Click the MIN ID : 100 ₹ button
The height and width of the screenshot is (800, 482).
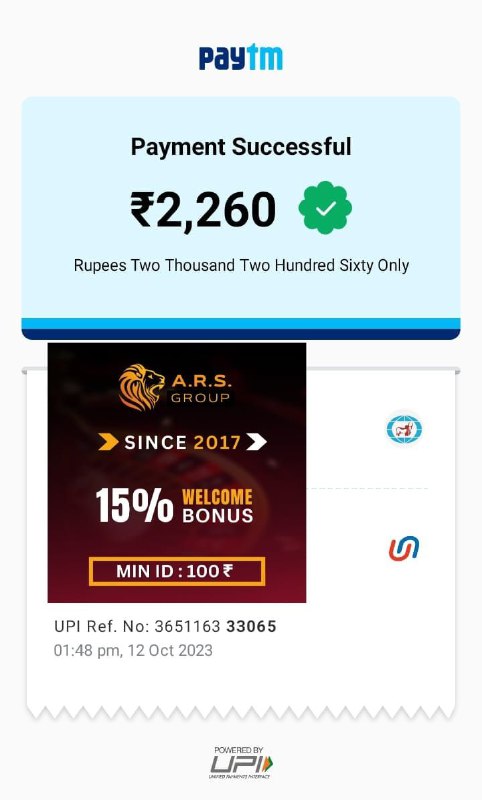177,571
